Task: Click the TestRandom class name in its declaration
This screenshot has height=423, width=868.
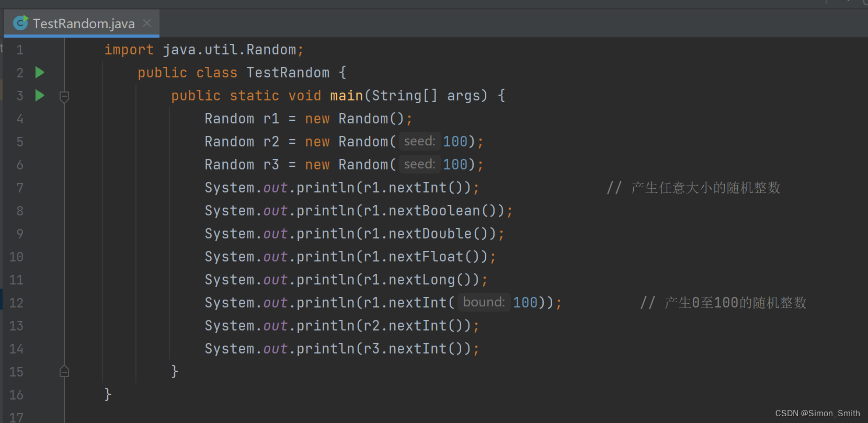Action: [x=288, y=73]
